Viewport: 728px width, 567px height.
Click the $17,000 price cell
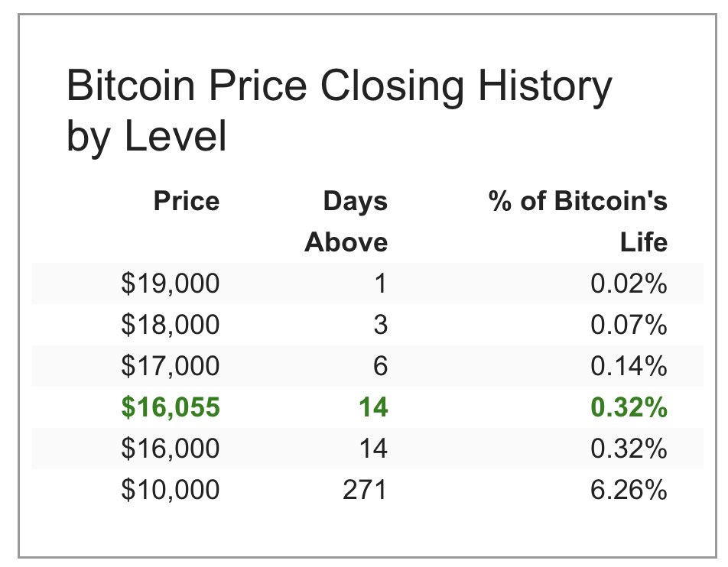[171, 365]
